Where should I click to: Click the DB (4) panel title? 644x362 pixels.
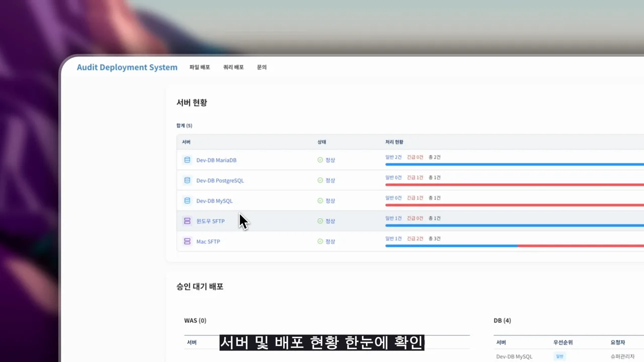point(502,320)
